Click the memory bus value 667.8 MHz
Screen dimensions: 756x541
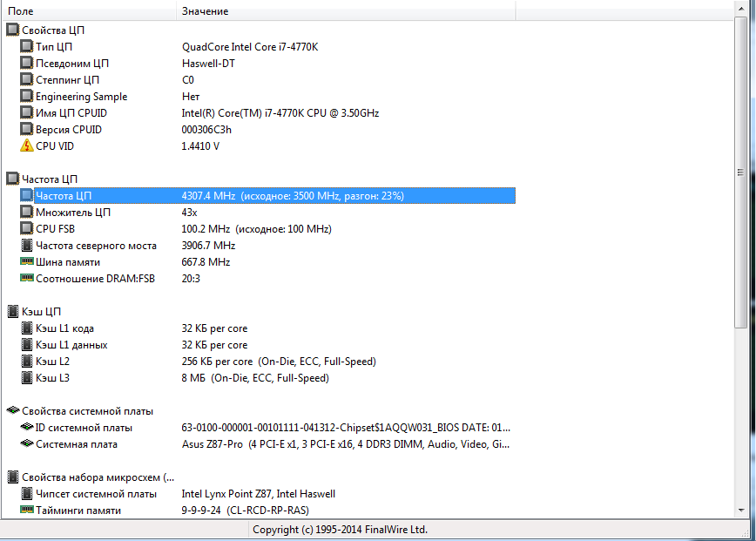click(x=206, y=262)
